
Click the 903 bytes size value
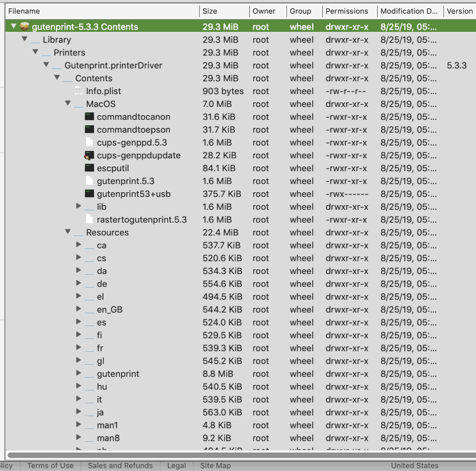tap(223, 91)
